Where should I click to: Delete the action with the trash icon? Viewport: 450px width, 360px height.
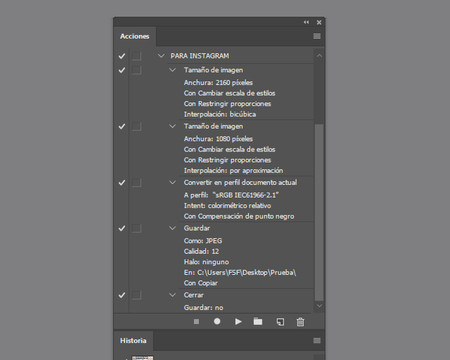[x=300, y=322]
